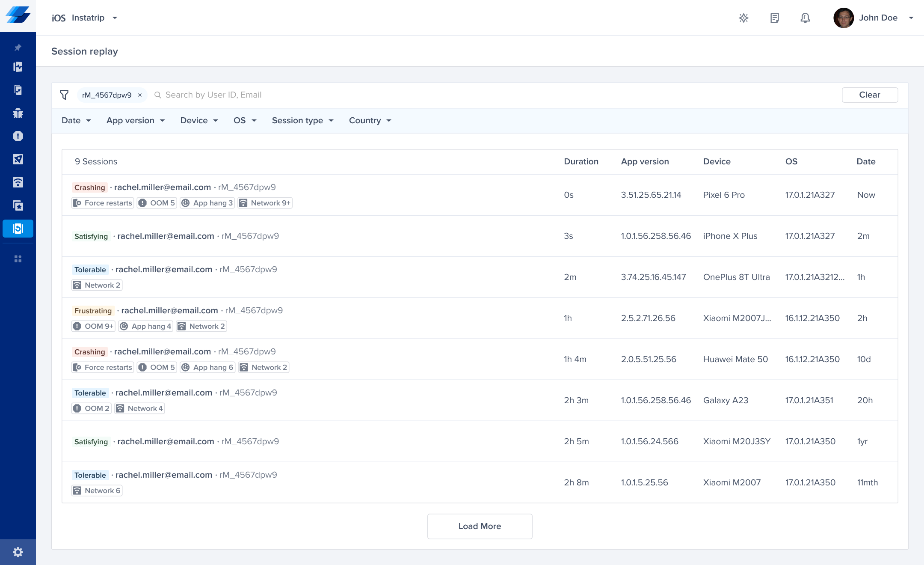Open the network performance sidebar icon
The height and width of the screenshot is (565, 924).
pos(18,182)
